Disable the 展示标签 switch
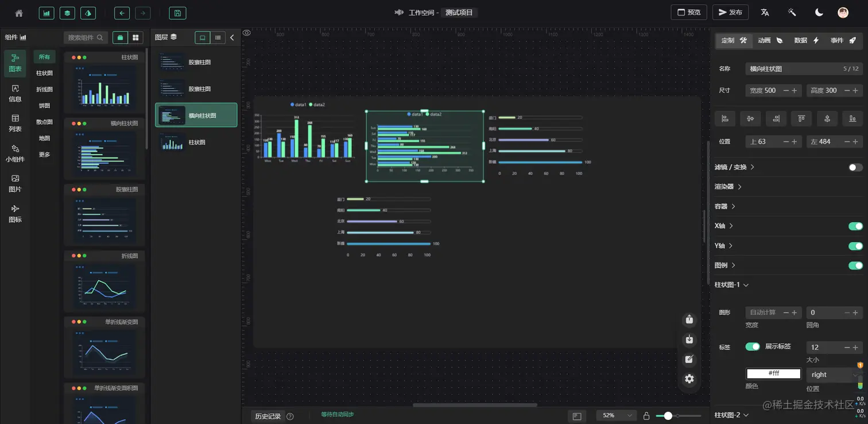 (753, 346)
